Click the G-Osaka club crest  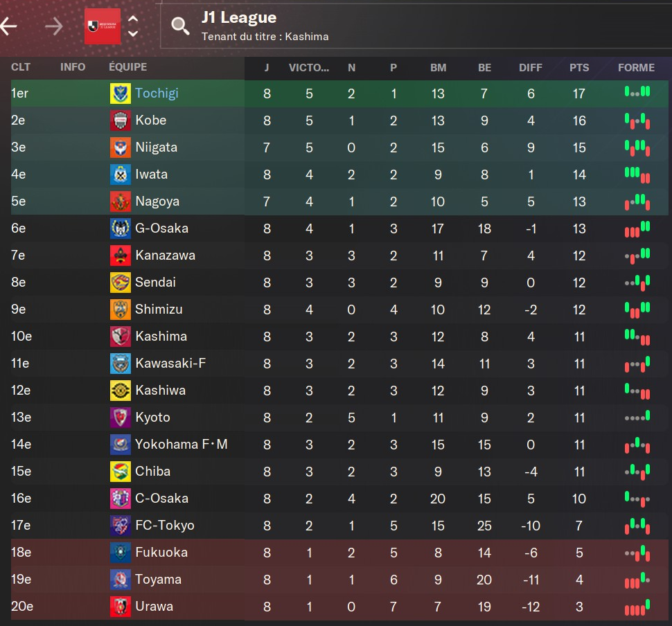point(120,229)
